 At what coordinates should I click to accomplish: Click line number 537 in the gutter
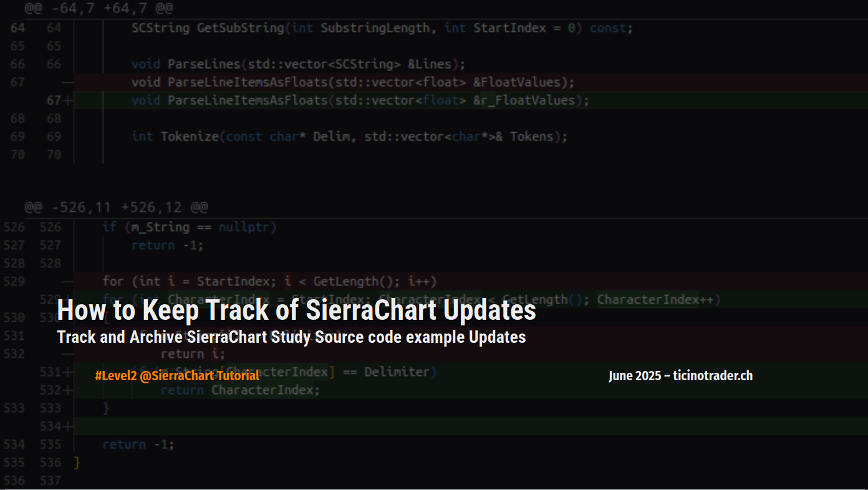(51, 480)
